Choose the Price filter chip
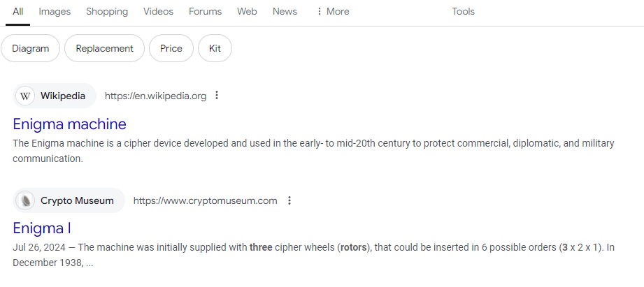Viewport: 644px width, 287px height. tap(171, 48)
